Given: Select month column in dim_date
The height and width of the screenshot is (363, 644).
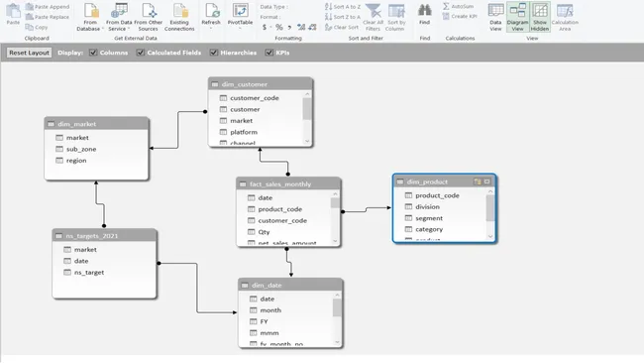Looking at the screenshot, I should click(270, 310).
